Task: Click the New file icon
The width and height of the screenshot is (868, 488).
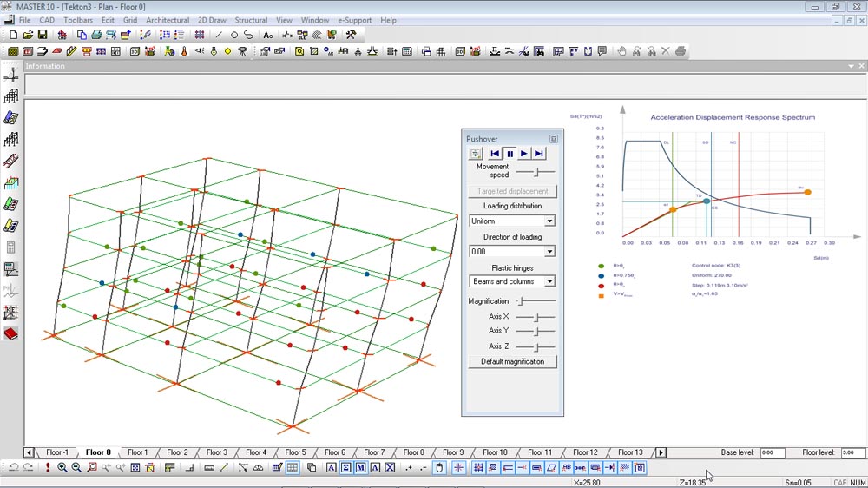Action: pyautogui.click(x=13, y=35)
